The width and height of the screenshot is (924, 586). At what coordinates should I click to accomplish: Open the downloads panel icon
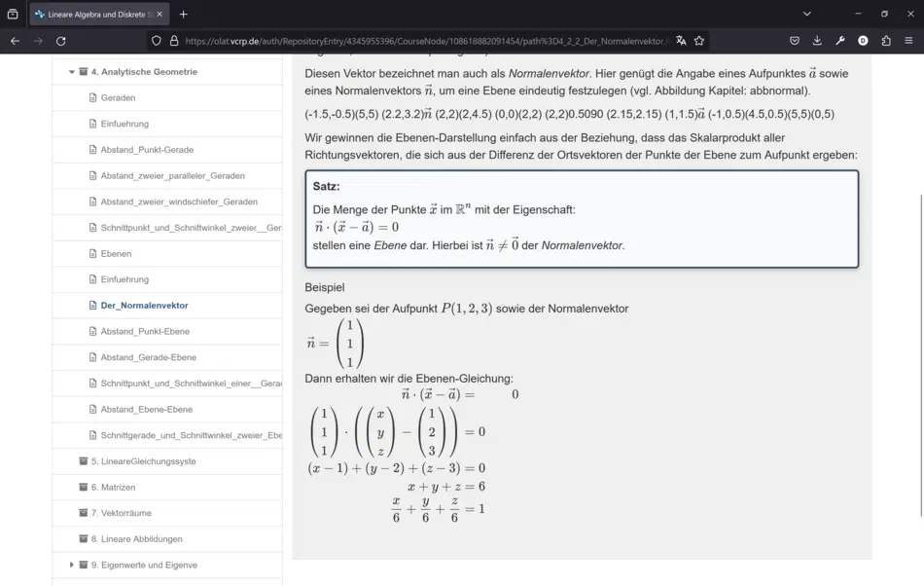click(817, 41)
